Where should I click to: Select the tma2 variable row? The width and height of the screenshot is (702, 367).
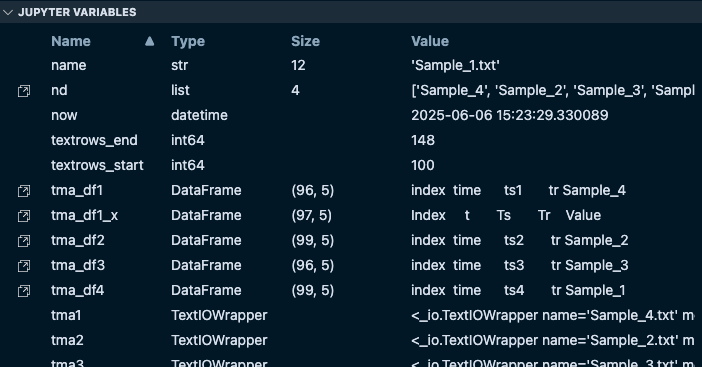click(351, 341)
